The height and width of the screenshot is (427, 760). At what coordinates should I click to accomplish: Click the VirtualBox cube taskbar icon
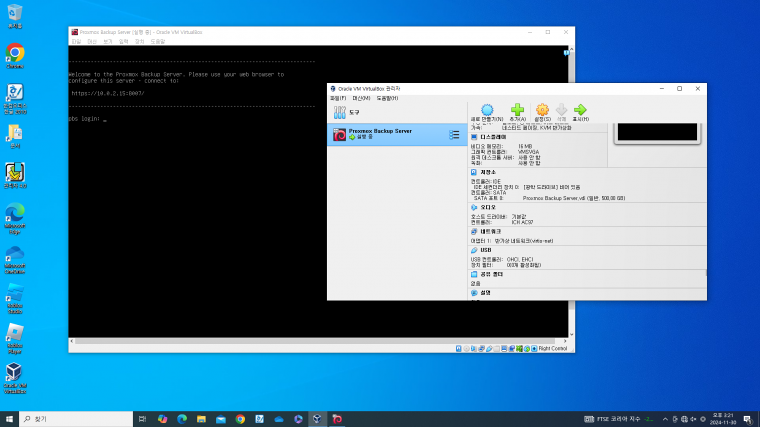[317, 419]
